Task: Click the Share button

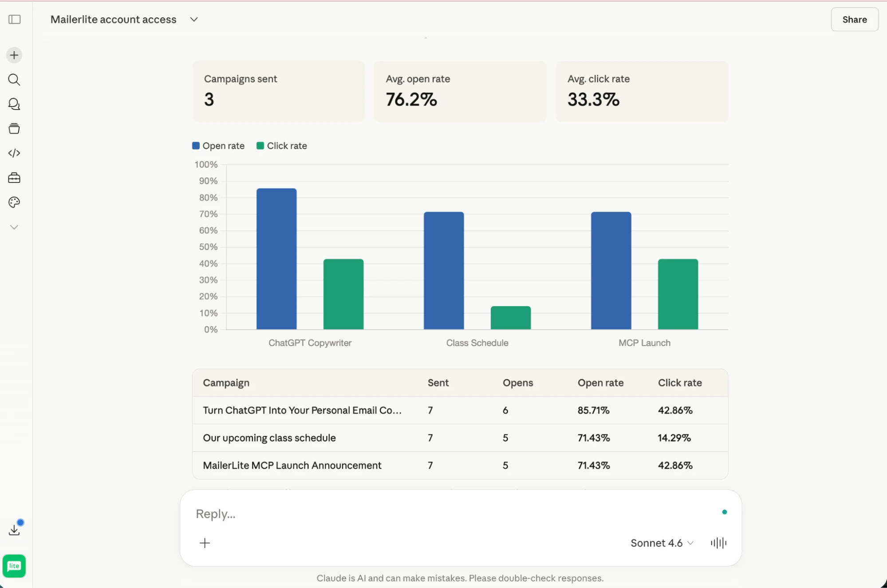Action: (x=855, y=20)
